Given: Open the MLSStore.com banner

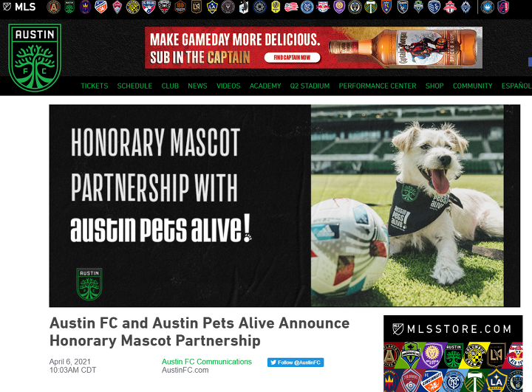Looking at the screenshot, I should click(x=453, y=354).
